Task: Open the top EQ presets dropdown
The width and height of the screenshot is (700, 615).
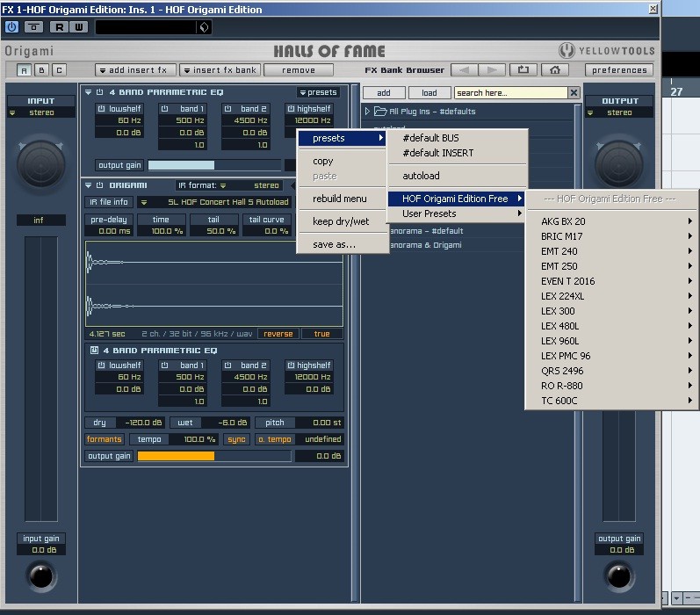Action: pos(318,92)
